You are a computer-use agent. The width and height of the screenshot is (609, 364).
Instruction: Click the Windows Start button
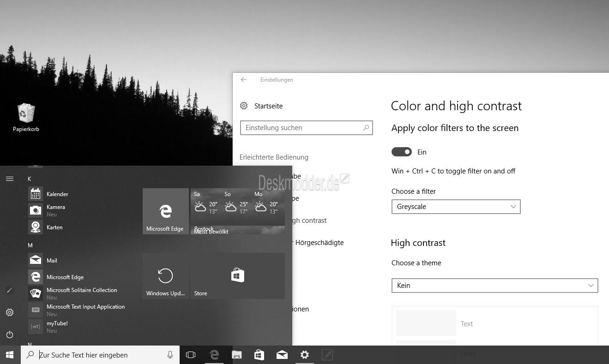click(10, 355)
